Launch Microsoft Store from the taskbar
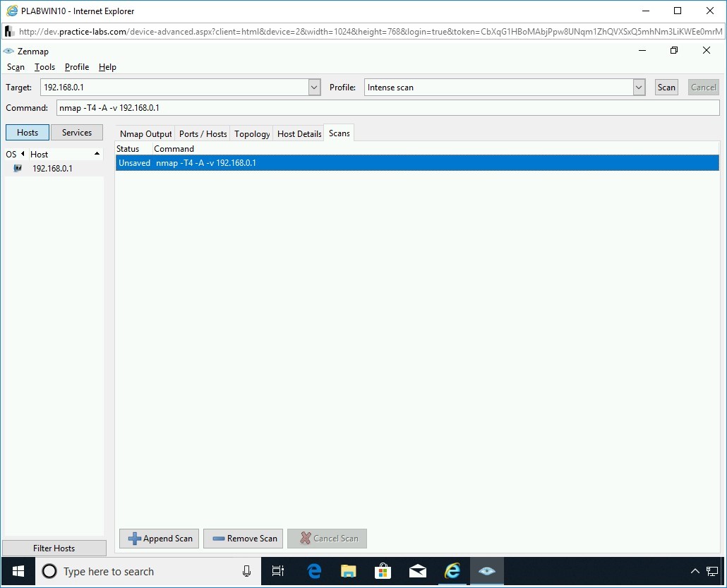Image resolution: width=727 pixels, height=588 pixels. [x=383, y=571]
